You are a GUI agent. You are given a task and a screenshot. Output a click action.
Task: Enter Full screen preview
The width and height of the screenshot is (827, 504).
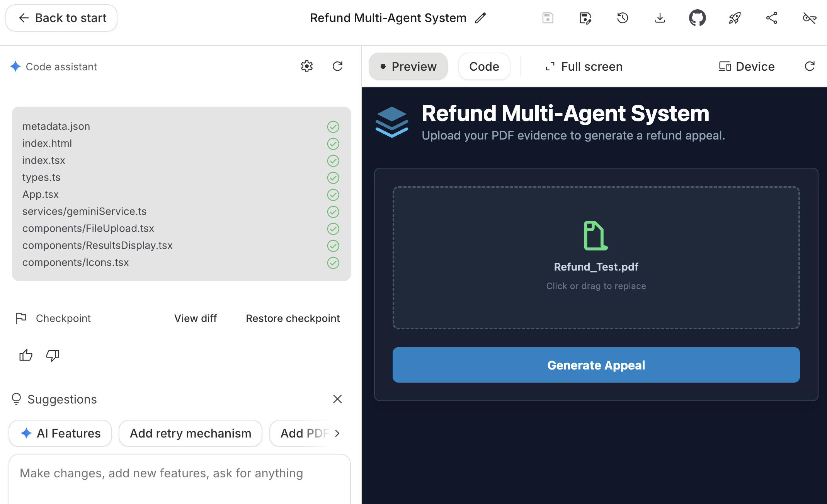(x=584, y=66)
